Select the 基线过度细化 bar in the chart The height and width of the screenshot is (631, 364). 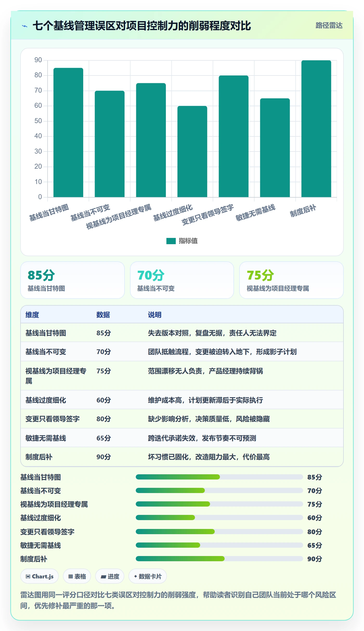coord(192,152)
